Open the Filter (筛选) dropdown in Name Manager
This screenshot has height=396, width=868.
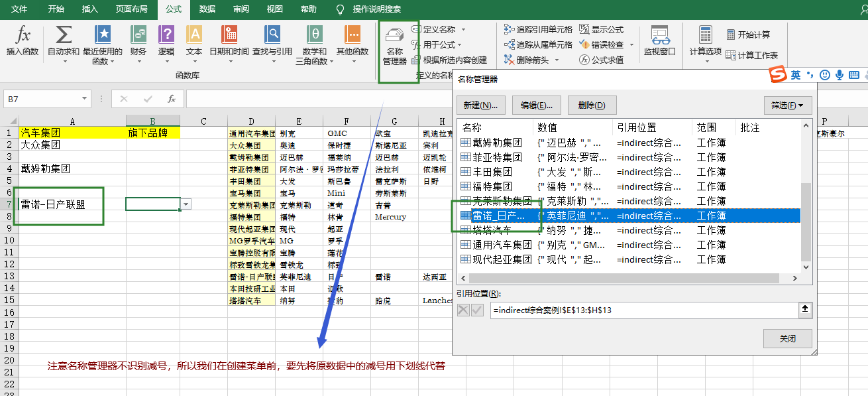787,105
